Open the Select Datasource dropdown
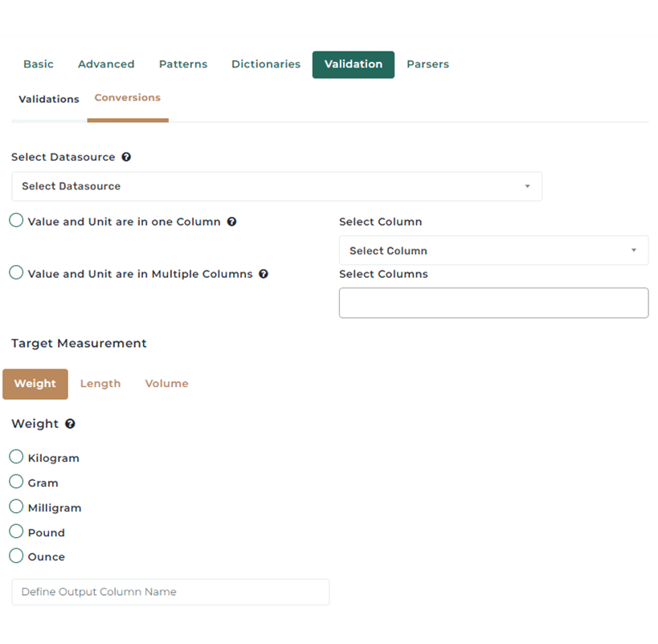Screen dimensions: 658x644 [276, 185]
